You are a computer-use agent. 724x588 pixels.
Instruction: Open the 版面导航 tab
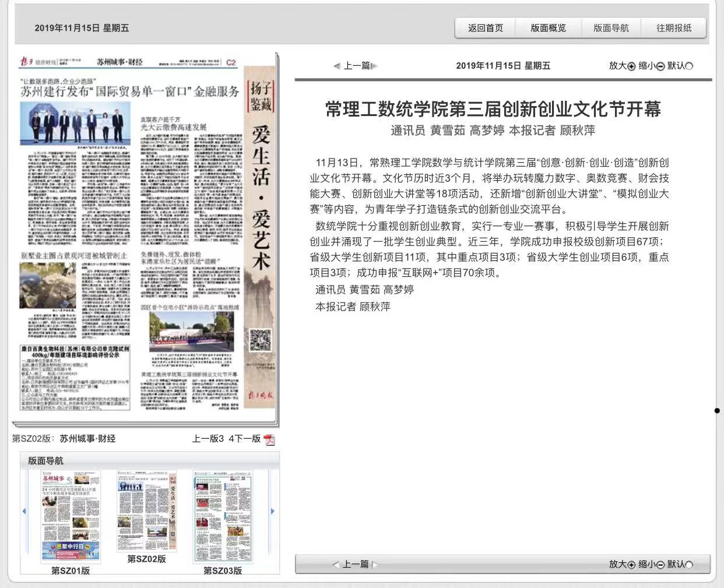coord(611,28)
